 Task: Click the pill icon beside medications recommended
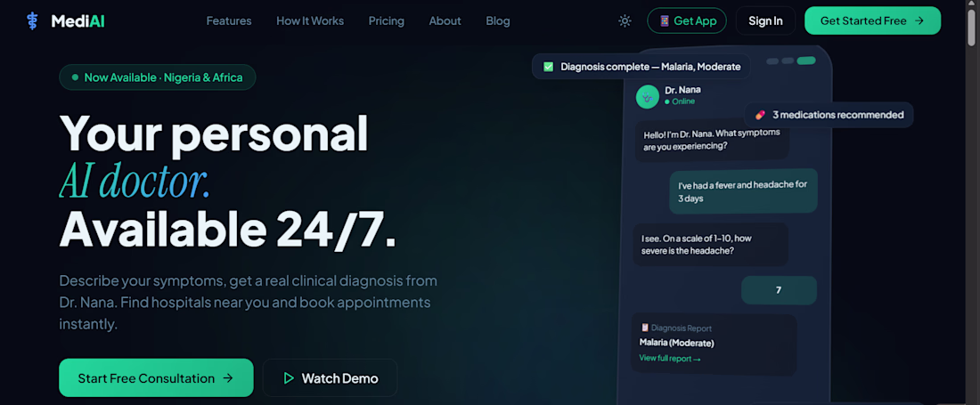(760, 115)
